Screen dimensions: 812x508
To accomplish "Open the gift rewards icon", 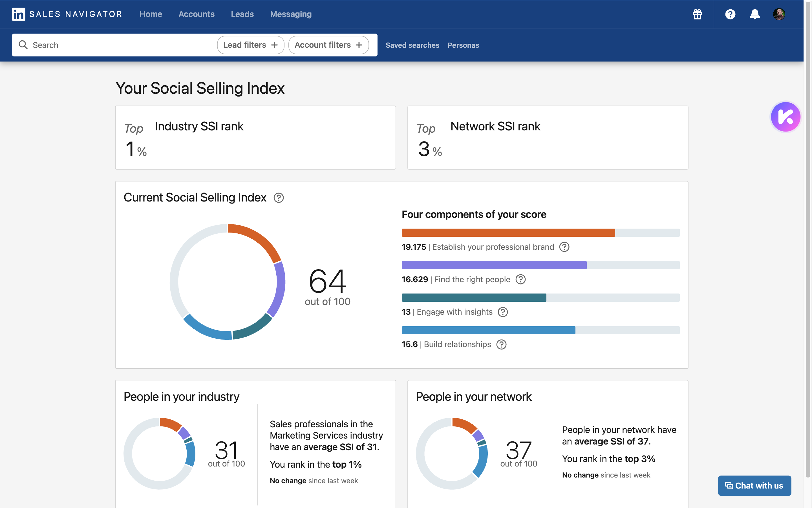I will [697, 14].
